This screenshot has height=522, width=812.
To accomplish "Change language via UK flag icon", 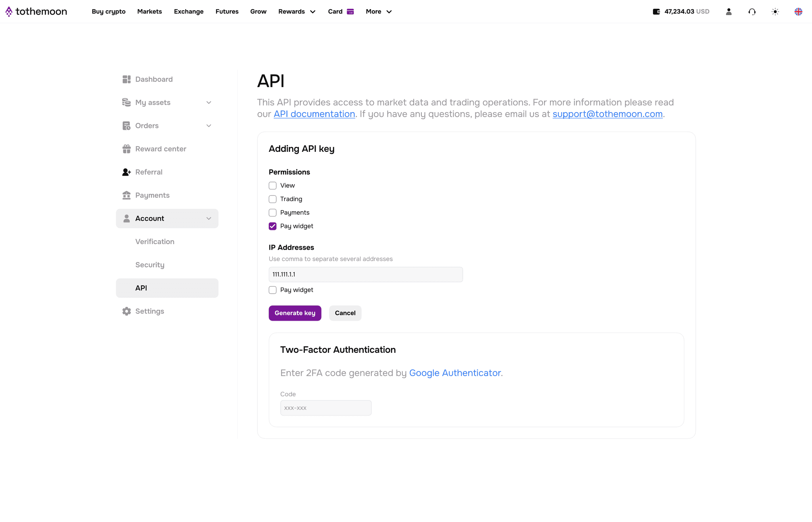I will point(798,11).
